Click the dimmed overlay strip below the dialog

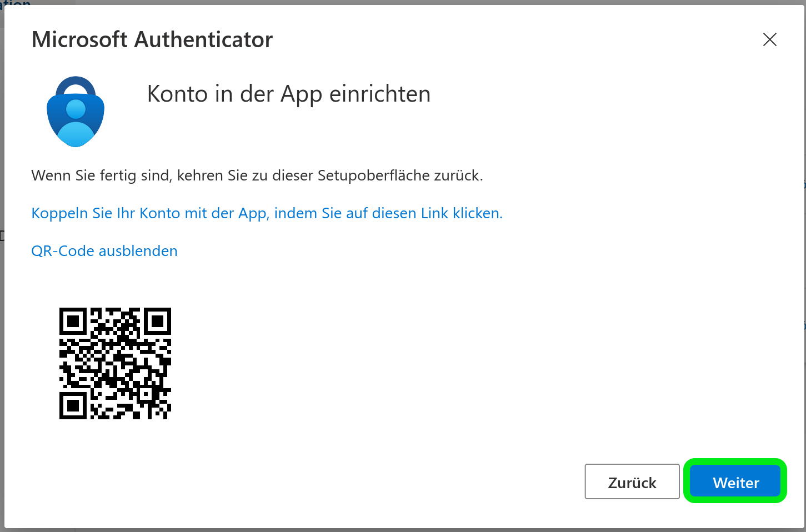pos(403,530)
